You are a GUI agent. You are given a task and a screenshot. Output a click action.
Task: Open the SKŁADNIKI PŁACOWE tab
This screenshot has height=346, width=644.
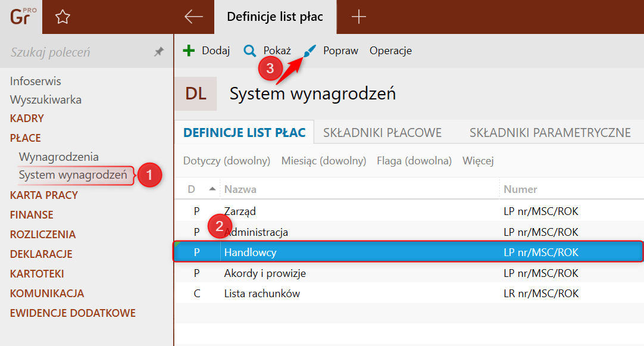click(382, 132)
